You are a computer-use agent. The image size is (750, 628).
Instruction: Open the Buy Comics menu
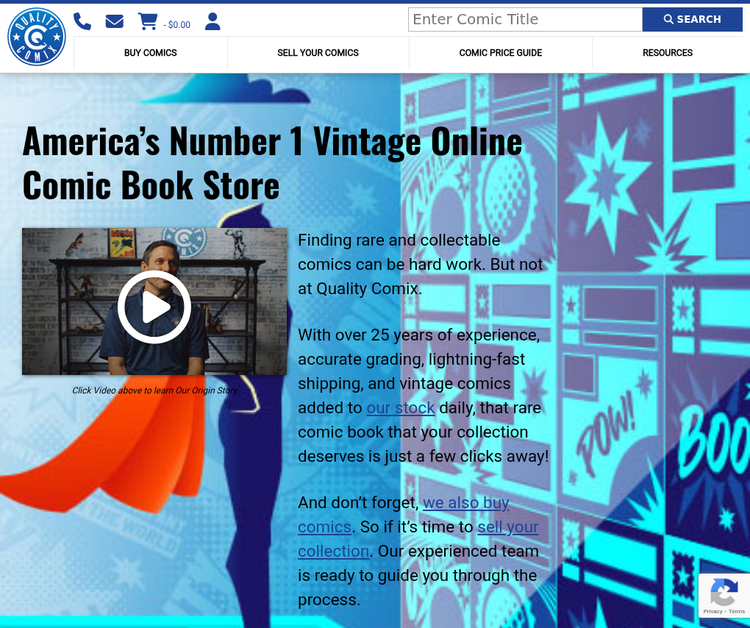[150, 53]
